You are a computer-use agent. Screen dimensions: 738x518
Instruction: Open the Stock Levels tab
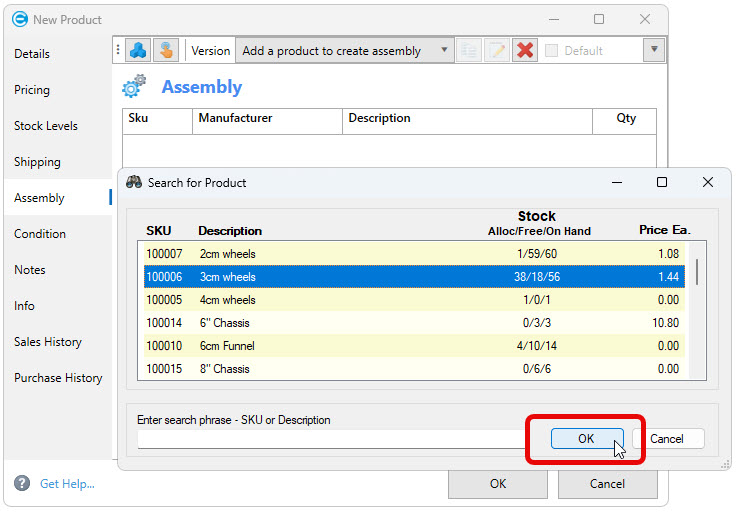pos(46,126)
